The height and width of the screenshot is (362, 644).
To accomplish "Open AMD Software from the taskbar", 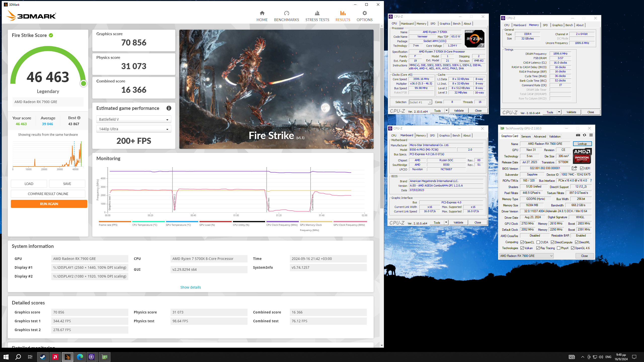I will [x=55, y=357].
